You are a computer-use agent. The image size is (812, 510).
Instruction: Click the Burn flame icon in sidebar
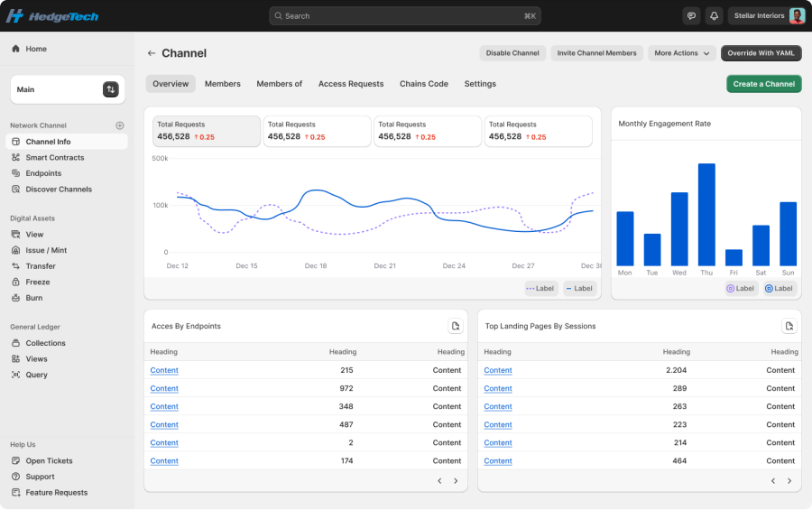tap(15, 298)
